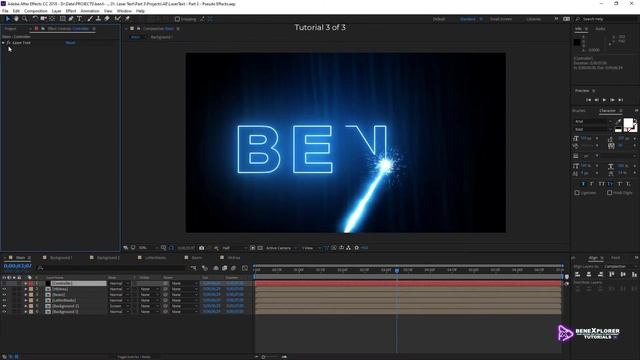Select the Pan Behind anchor point tool
Viewport: 640px width, 360px height.
[x=52, y=19]
